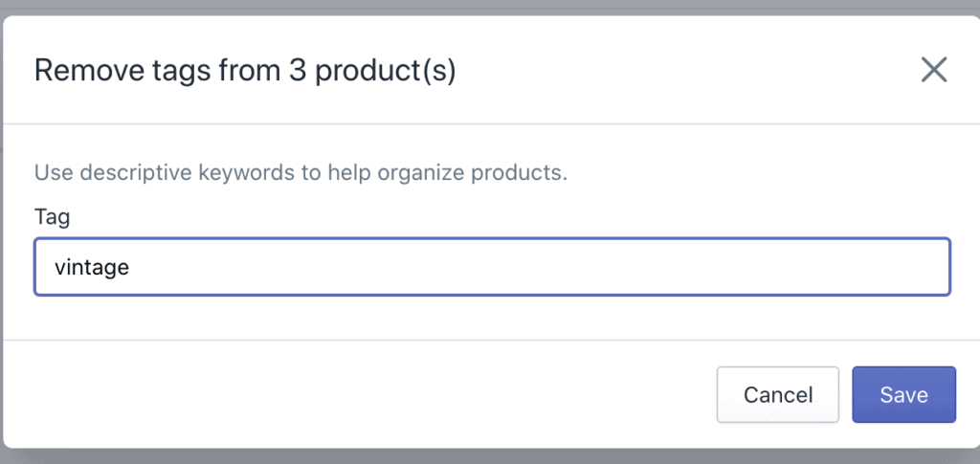Click the Cancel button
Image resolution: width=980 pixels, height=464 pixels.
[777, 395]
